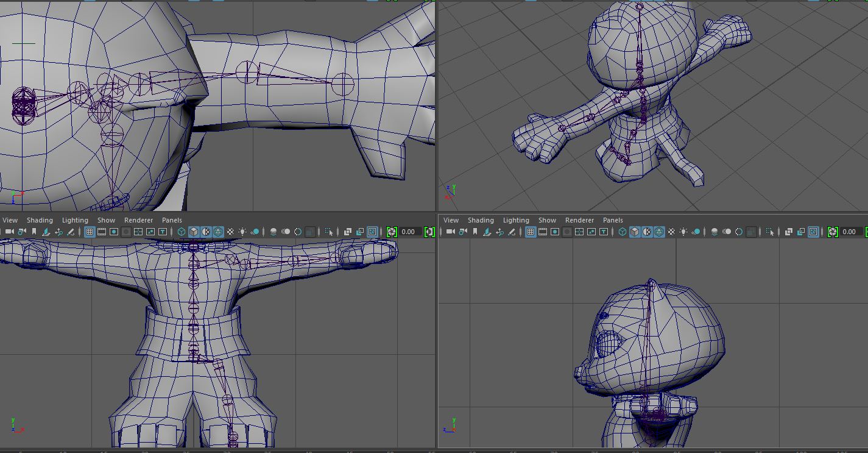868x453 pixels.
Task: Enable Textured display in side view panel
Action: pos(671,232)
